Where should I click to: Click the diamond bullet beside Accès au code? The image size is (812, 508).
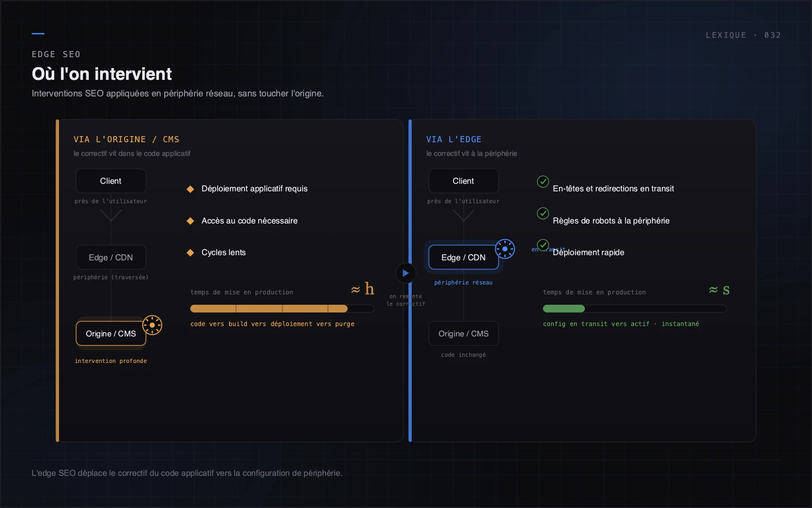190,221
